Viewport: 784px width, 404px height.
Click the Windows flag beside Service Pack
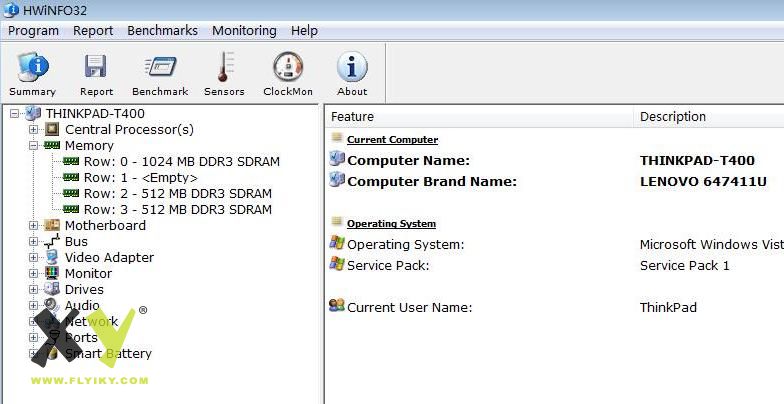(337, 264)
